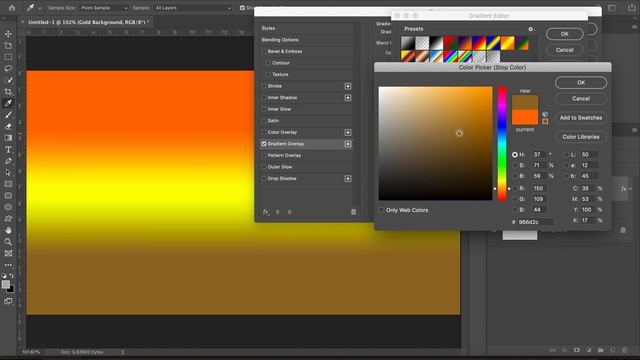This screenshot has width=640, height=360.
Task: Create new group folder in Layers panel
Action: pyautogui.click(x=600, y=350)
